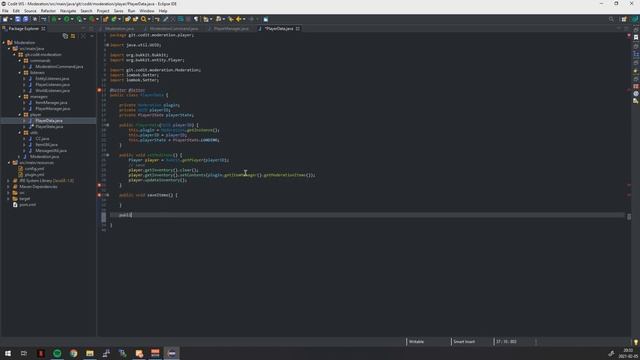This screenshot has height=360, width=640.
Task: Click the Last Edit Location icon
Action: [231, 19]
